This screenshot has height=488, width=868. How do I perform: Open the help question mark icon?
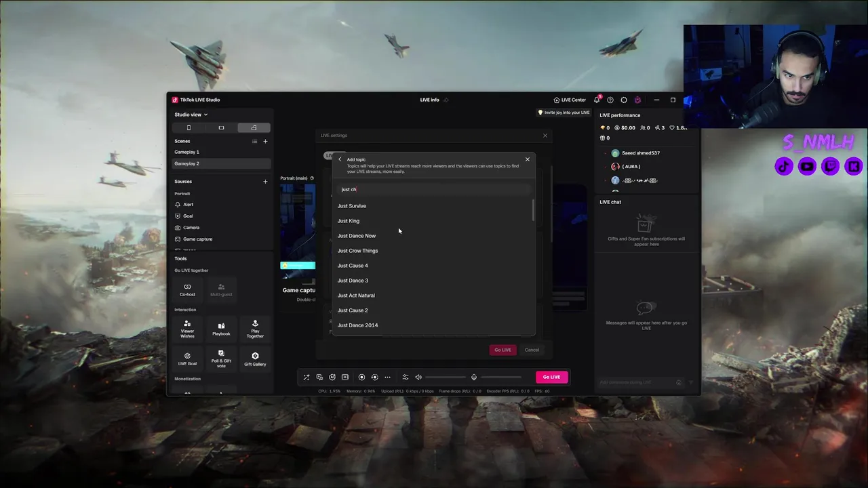tap(610, 100)
